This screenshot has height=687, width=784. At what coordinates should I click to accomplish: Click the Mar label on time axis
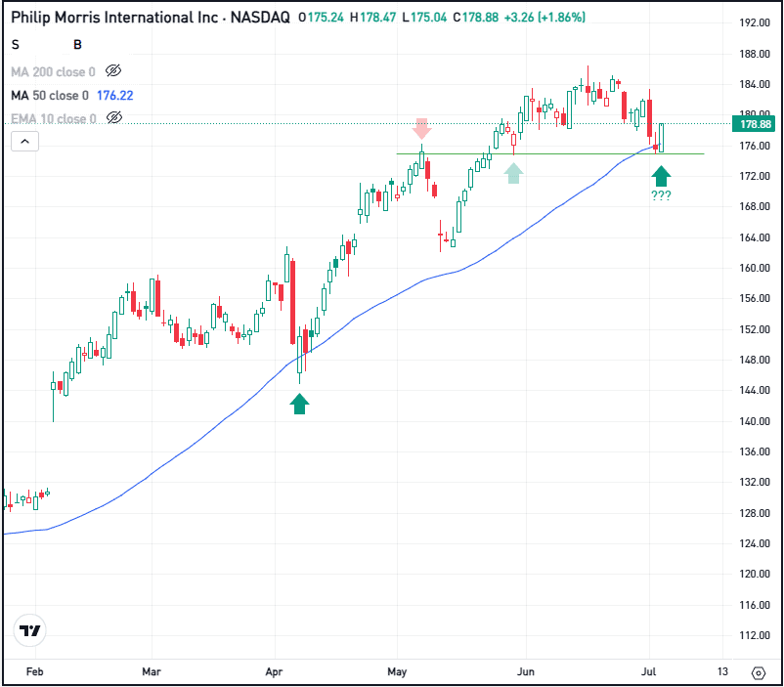[x=152, y=671]
